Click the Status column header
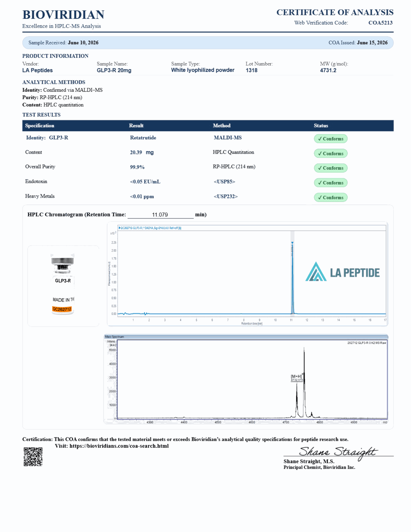 point(321,126)
